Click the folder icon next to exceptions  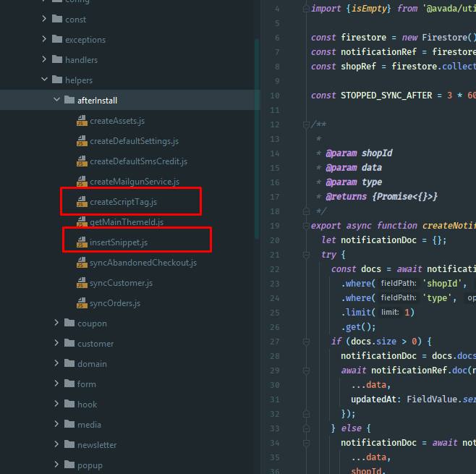coord(57,40)
